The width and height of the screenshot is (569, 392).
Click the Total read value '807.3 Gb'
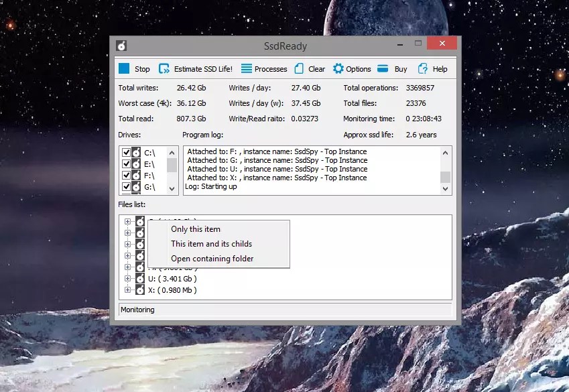191,119
